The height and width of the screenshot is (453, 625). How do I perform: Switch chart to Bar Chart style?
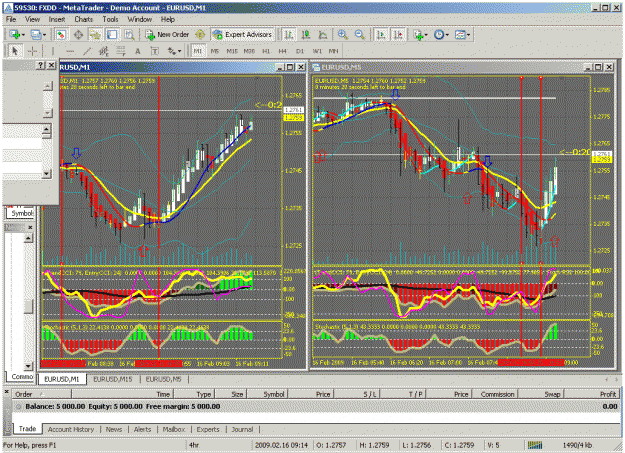pos(289,35)
